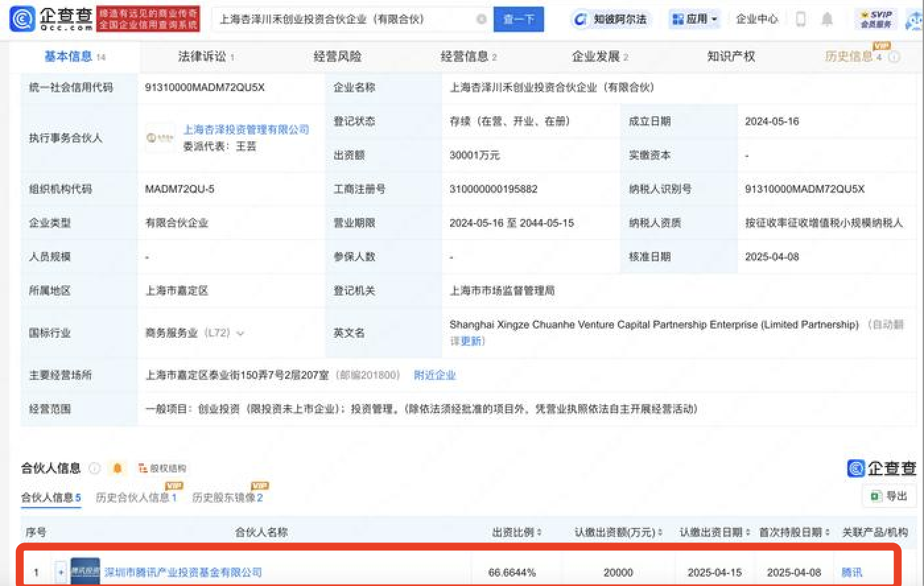The width and height of the screenshot is (924, 586).
Task: Click the 核准日期 value 2025-04-08
Action: tap(772, 257)
